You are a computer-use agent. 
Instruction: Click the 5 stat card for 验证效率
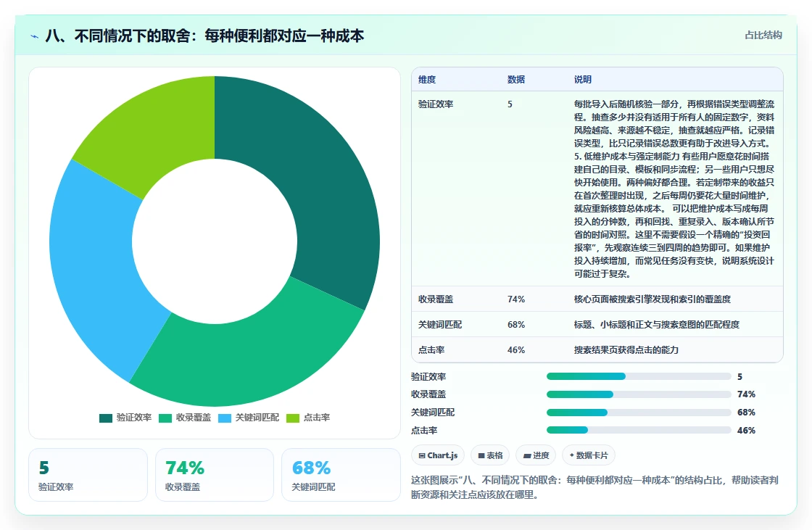click(x=88, y=475)
